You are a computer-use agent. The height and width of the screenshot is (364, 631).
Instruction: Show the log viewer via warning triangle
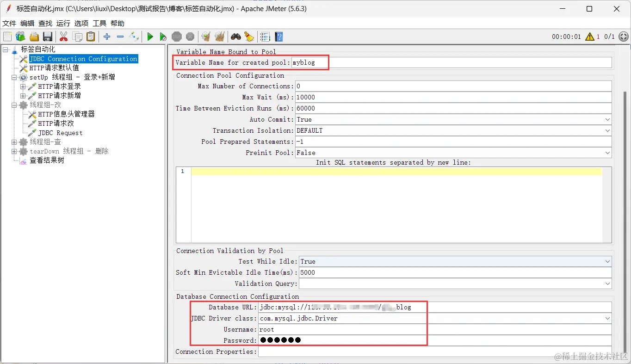pyautogui.click(x=590, y=37)
